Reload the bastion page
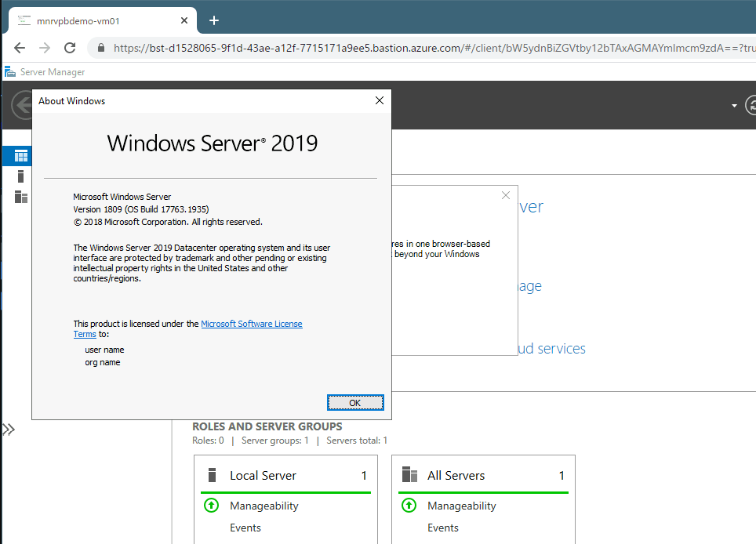Viewport: 756px width, 544px height. [x=70, y=48]
